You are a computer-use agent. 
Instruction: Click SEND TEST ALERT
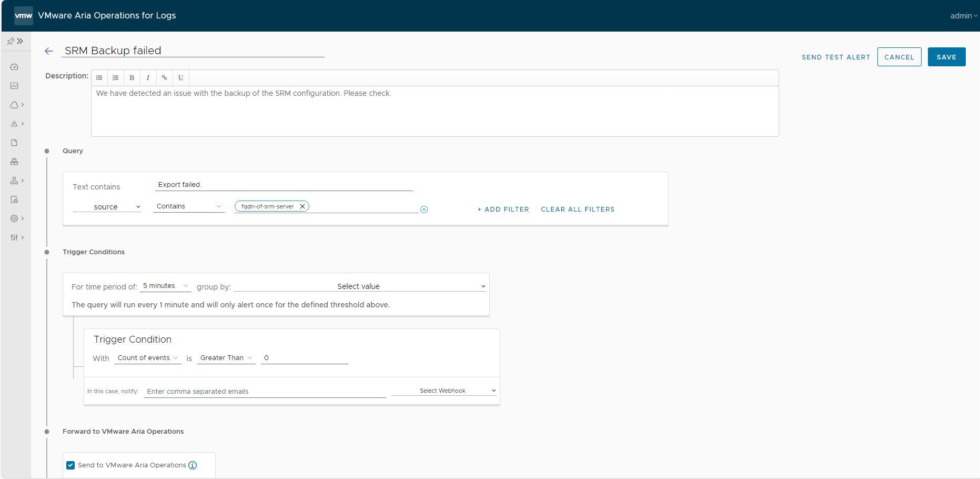(836, 57)
